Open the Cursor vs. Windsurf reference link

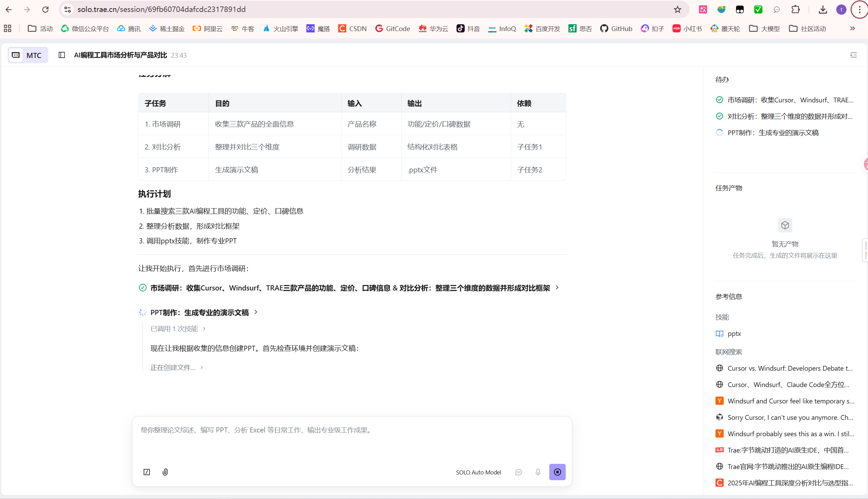pyautogui.click(x=784, y=368)
